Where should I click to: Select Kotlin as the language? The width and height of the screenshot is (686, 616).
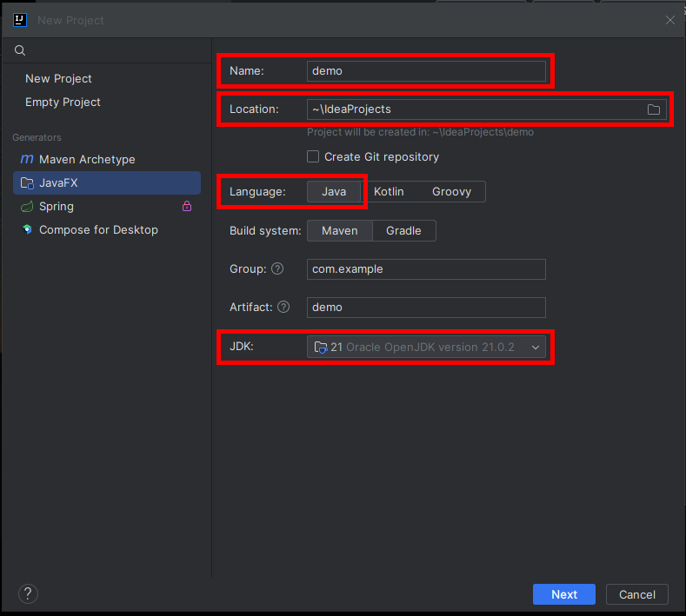[389, 191]
